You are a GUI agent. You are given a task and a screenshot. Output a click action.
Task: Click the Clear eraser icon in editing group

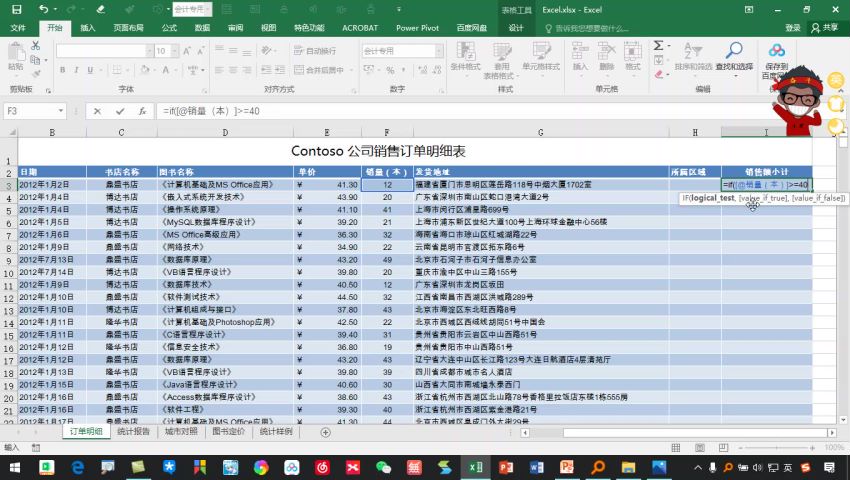coord(659,74)
